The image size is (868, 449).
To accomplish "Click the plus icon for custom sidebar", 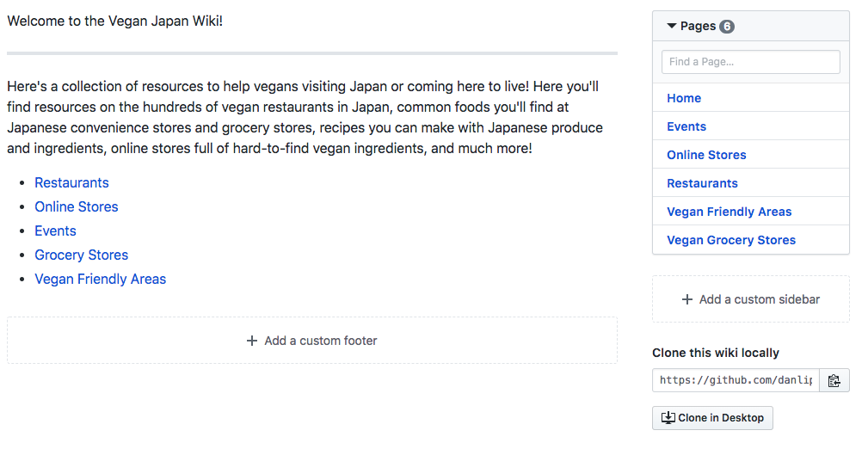I will [687, 299].
